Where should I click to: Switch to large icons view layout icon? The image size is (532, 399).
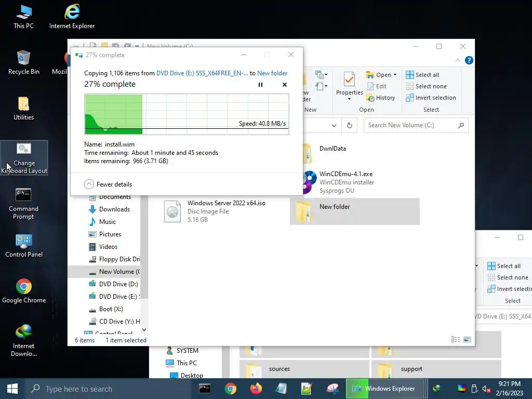(x=467, y=340)
